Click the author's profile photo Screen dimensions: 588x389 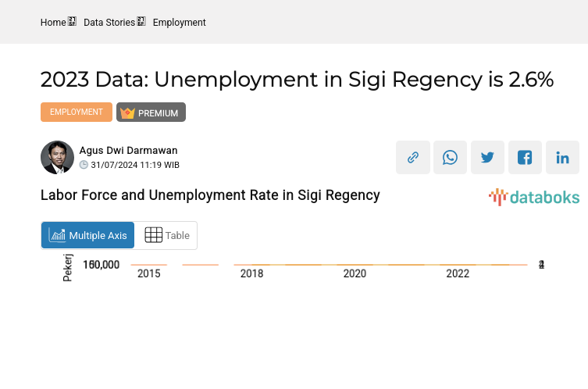click(57, 157)
